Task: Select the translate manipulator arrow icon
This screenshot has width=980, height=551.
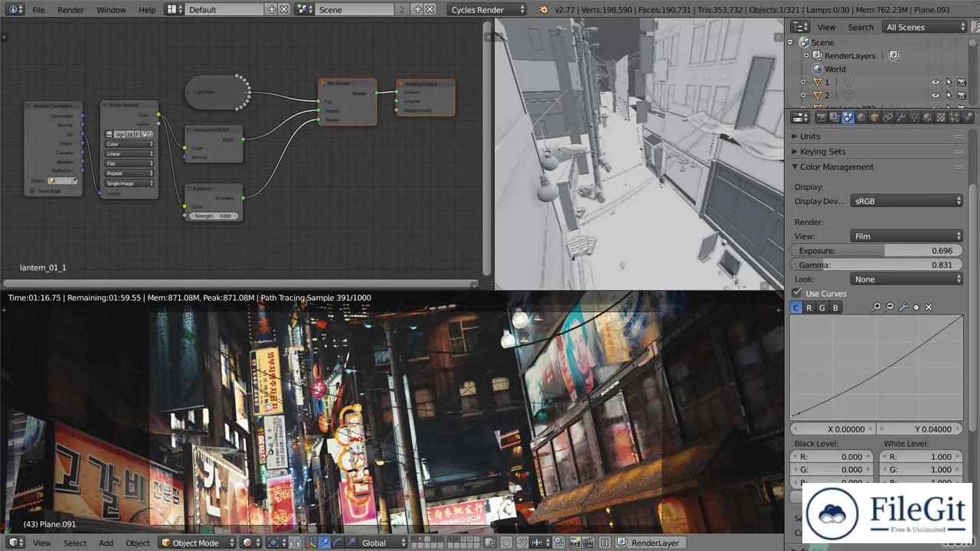Action: coord(324,543)
